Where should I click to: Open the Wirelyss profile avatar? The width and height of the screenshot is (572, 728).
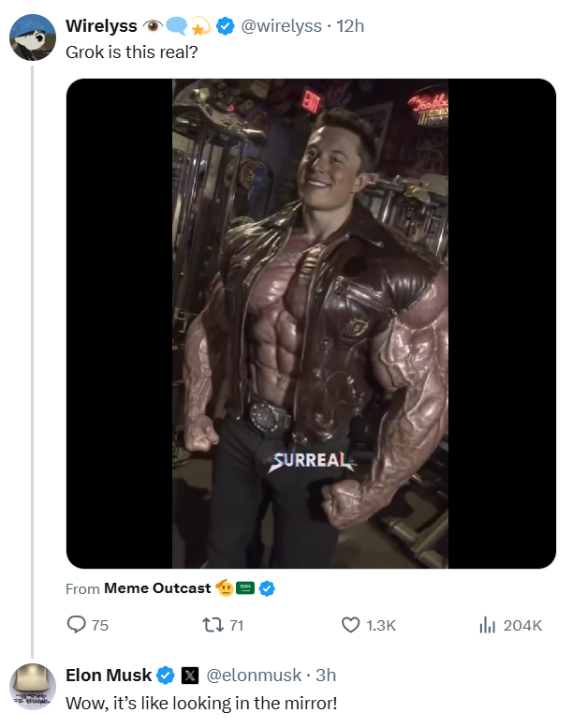coord(32,36)
